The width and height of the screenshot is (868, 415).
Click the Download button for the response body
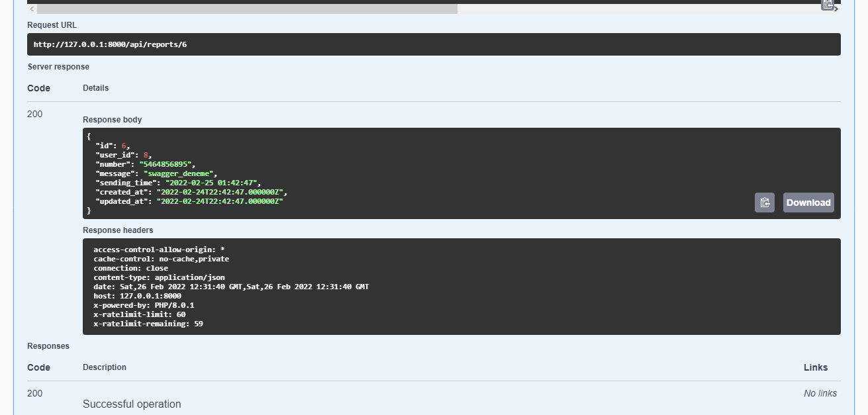[808, 203]
